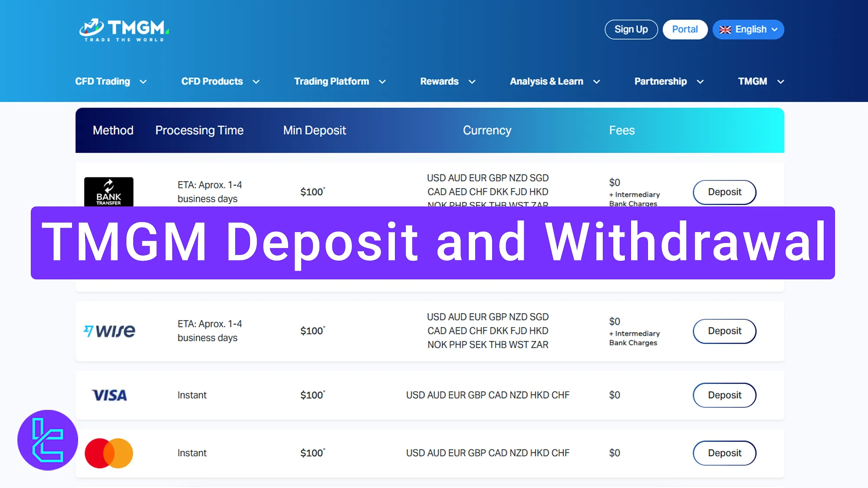Viewport: 868px width, 488px height.
Task: Click the Visa logo
Action: 109,395
